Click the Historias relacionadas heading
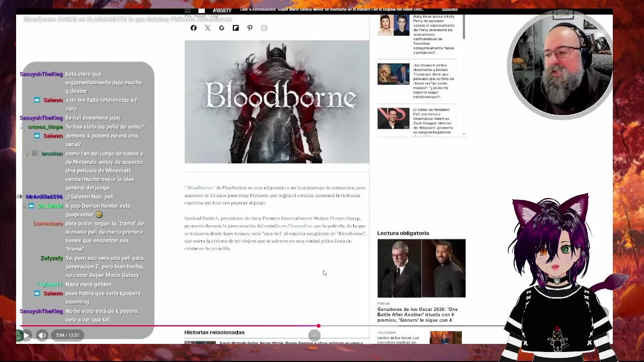 pos(214,332)
